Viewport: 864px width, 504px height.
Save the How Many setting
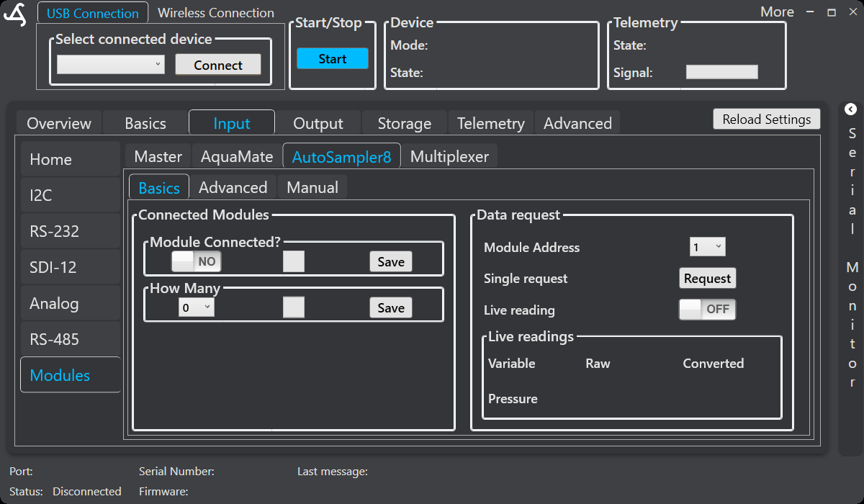[391, 307]
